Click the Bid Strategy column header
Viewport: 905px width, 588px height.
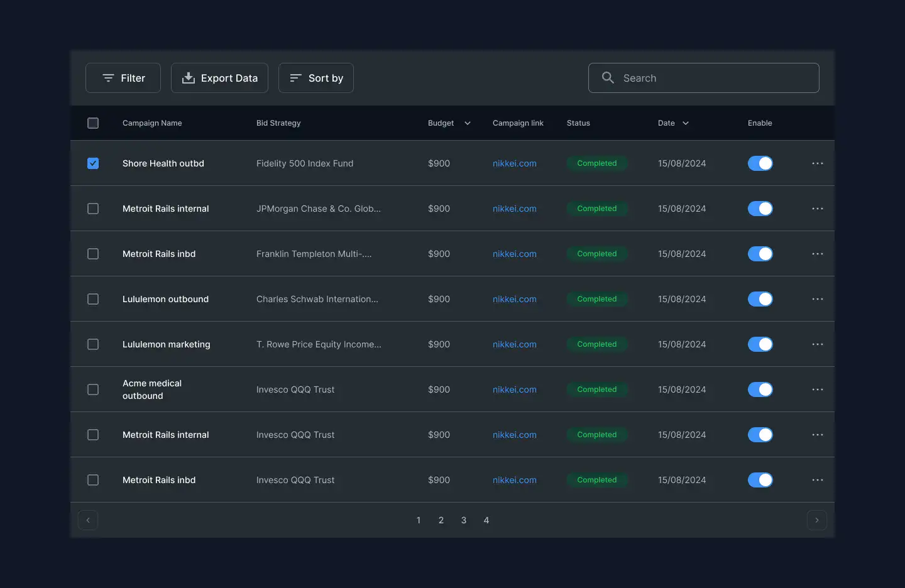(x=278, y=123)
